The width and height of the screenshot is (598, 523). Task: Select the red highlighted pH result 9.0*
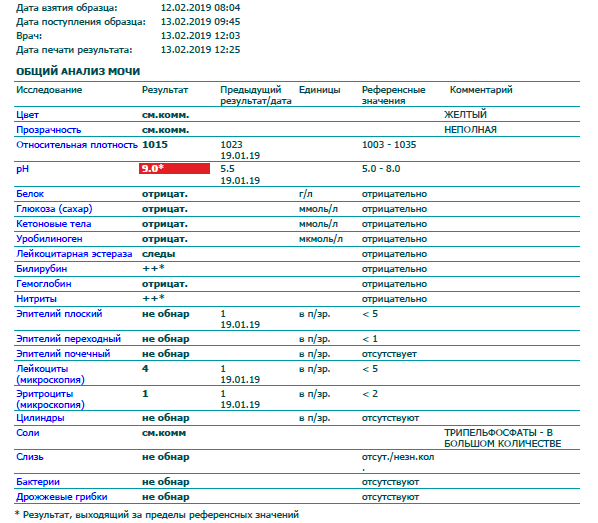coord(174,169)
